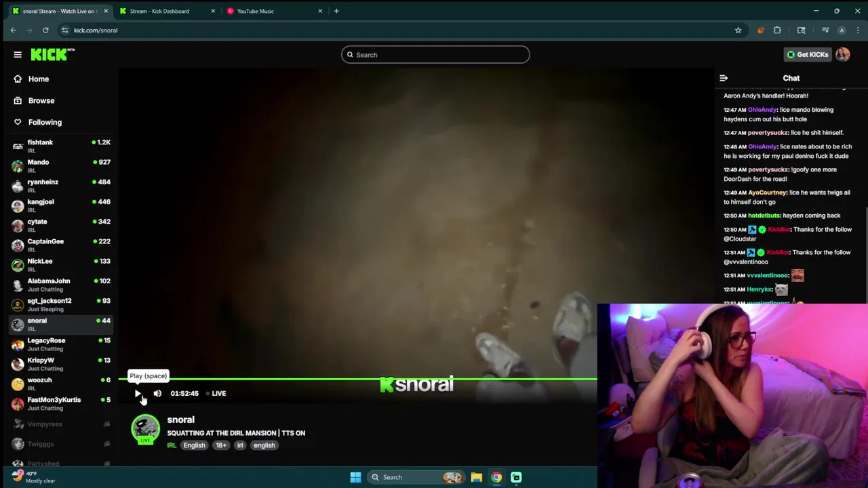
Task: Open sgt_jackson12 channel in sidebar
Action: 61,304
